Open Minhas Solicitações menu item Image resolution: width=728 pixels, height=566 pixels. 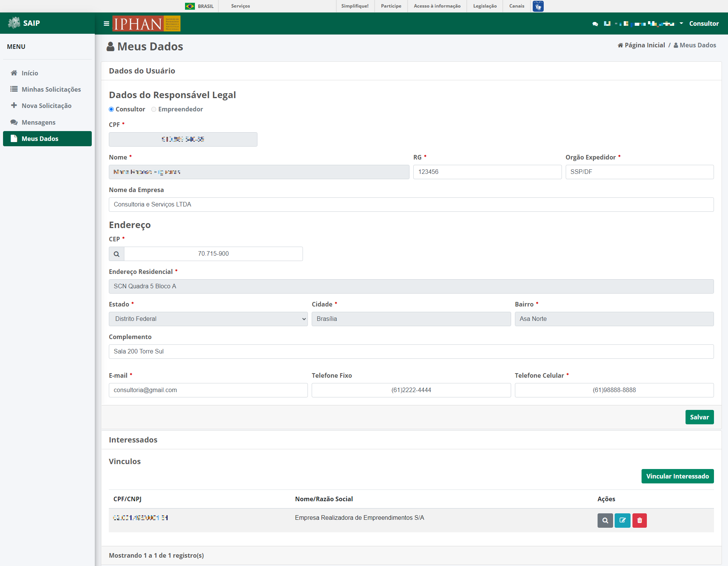coord(47,89)
